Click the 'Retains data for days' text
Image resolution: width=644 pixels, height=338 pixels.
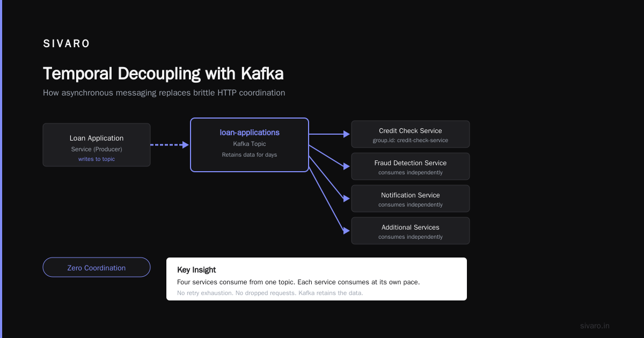point(250,155)
